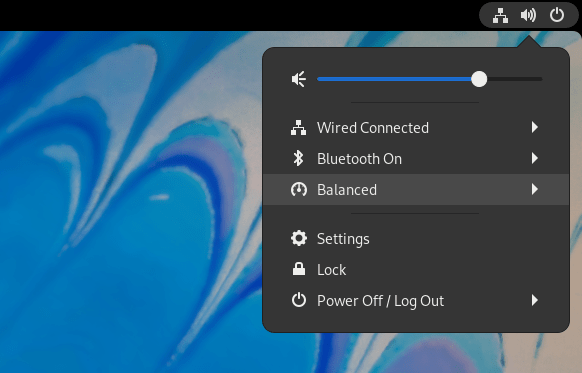
Task: Click the padlock icon next to Lock
Action: tap(299, 269)
